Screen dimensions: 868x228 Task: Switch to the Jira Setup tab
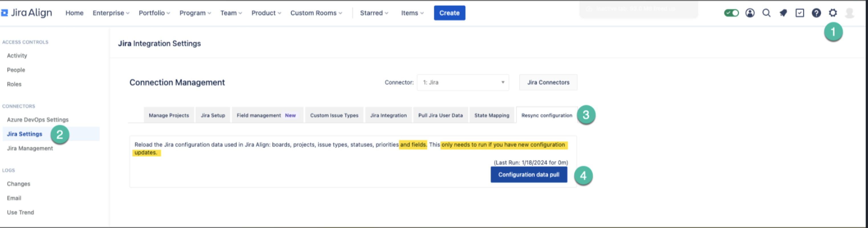(213, 115)
